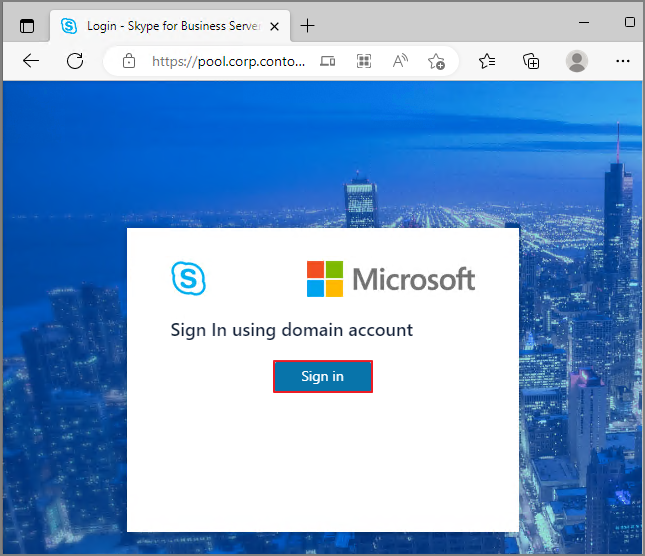Click the Sign In using domain account text

(x=292, y=330)
